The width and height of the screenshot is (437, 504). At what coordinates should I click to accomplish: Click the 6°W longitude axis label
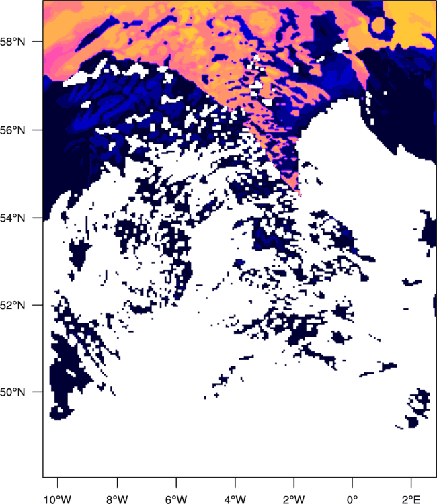click(x=176, y=499)
